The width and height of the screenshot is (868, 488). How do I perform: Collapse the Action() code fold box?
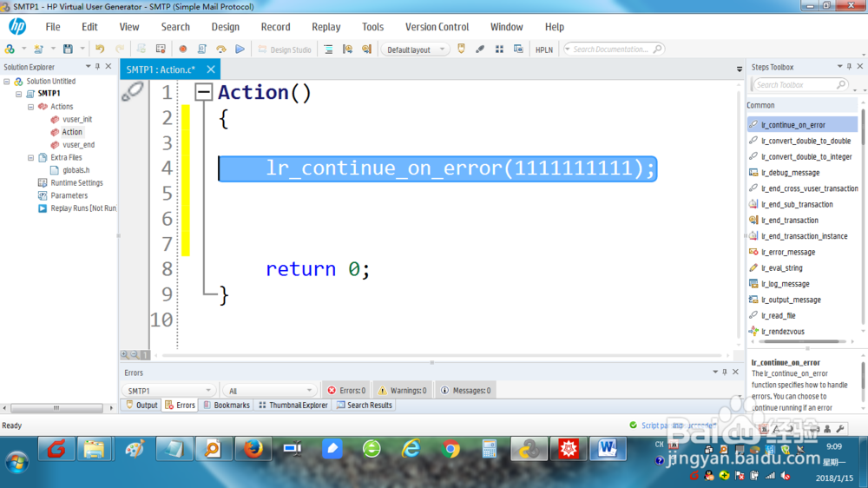click(x=204, y=92)
